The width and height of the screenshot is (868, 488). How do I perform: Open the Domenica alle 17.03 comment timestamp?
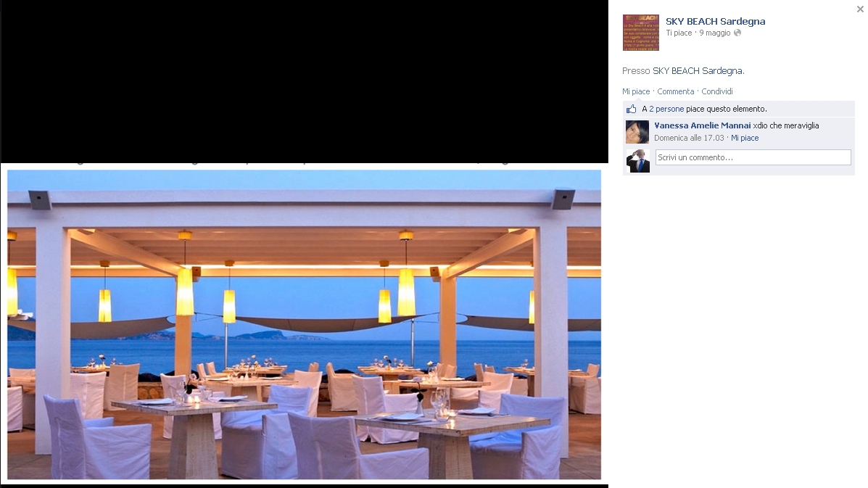tap(689, 138)
